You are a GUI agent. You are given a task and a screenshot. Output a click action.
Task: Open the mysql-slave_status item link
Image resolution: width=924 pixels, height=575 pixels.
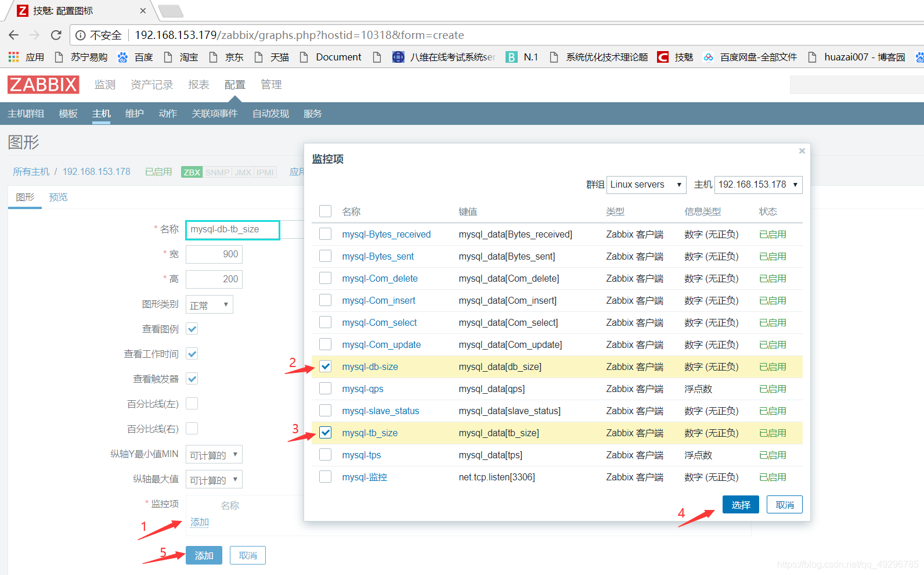tap(381, 411)
